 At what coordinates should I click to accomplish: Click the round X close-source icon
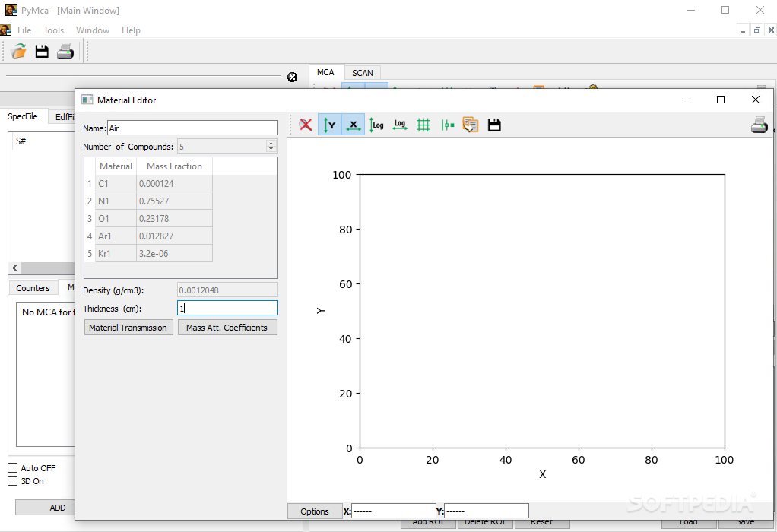pyautogui.click(x=293, y=78)
